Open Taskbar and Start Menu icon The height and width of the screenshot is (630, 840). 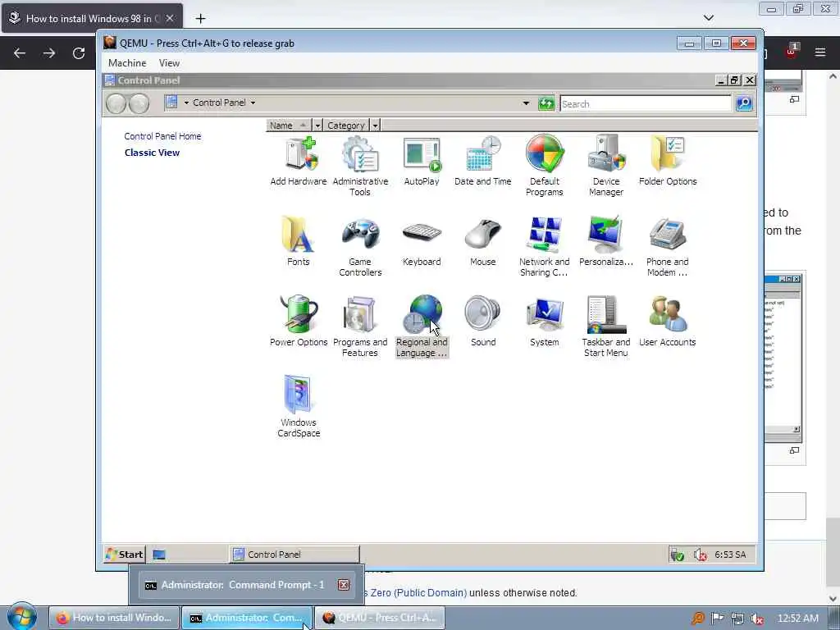(606, 326)
